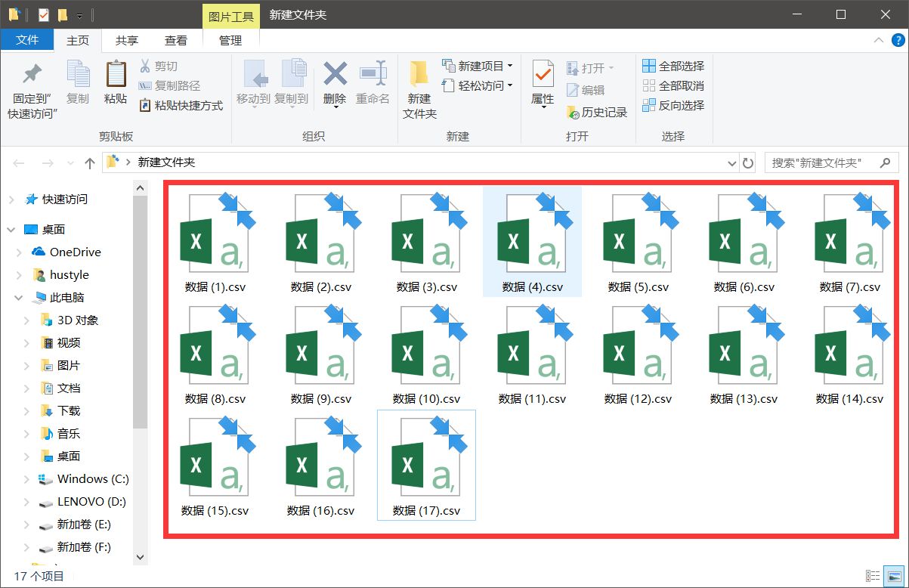Click the Copy to (复制到) icon

(x=292, y=74)
